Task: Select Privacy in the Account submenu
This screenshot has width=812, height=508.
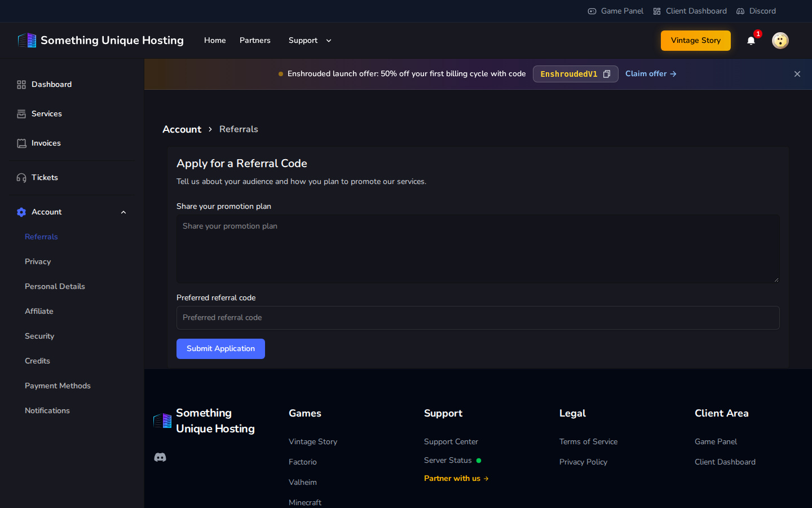Action: tap(38, 262)
